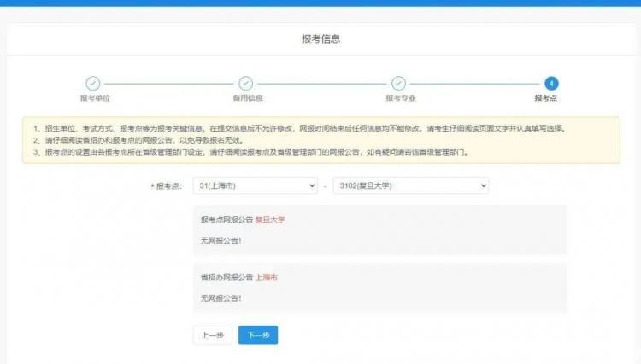Click the 报考单位 step checkmark icon
The height and width of the screenshot is (364, 641).
coord(93,84)
